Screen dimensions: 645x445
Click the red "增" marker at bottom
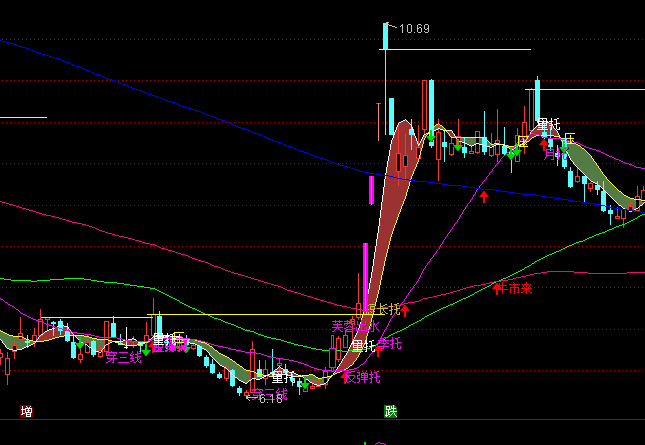click(x=26, y=411)
